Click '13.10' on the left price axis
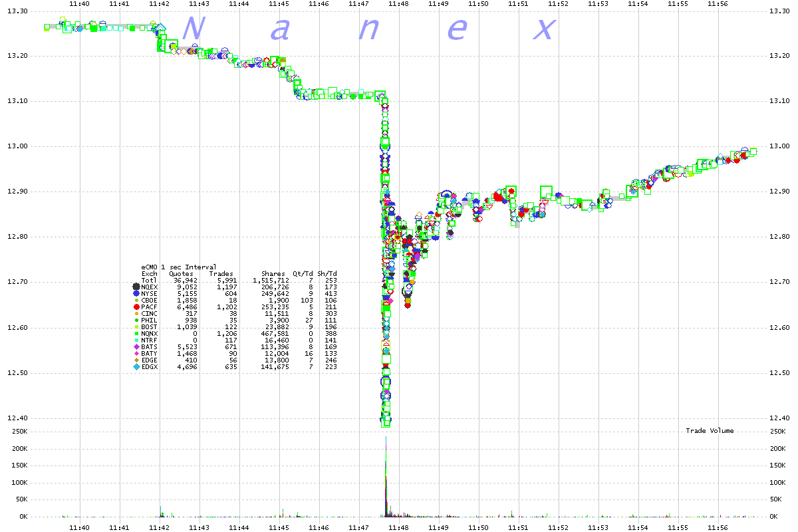This screenshot has height=532, width=798. point(17,101)
